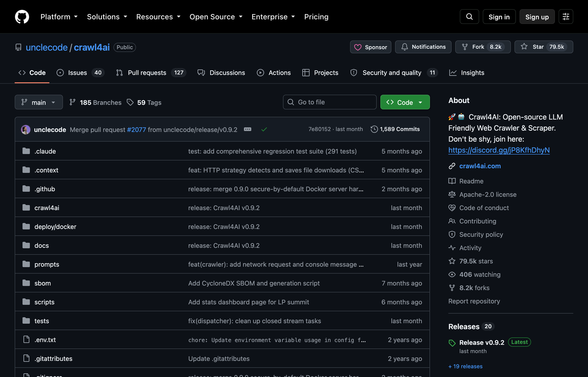Switch to the Discussions tab
The width and height of the screenshot is (588, 377).
[221, 73]
